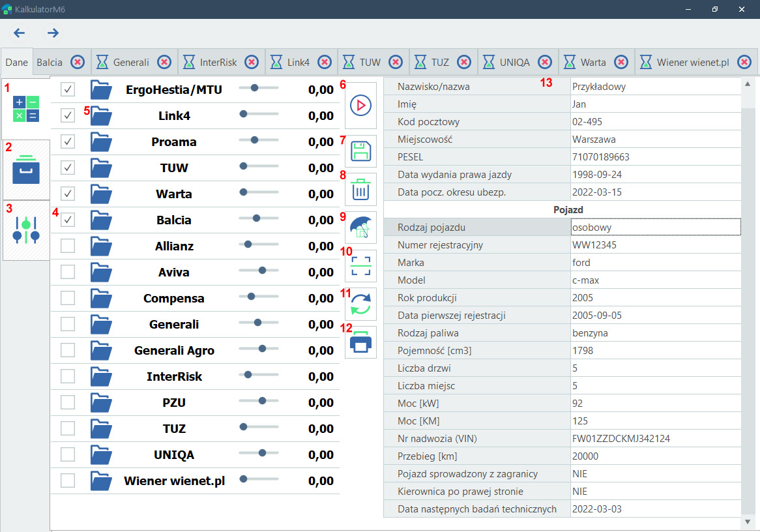Click the Kierownica po prawej stronie value
This screenshot has width=760, height=532.
656,492
